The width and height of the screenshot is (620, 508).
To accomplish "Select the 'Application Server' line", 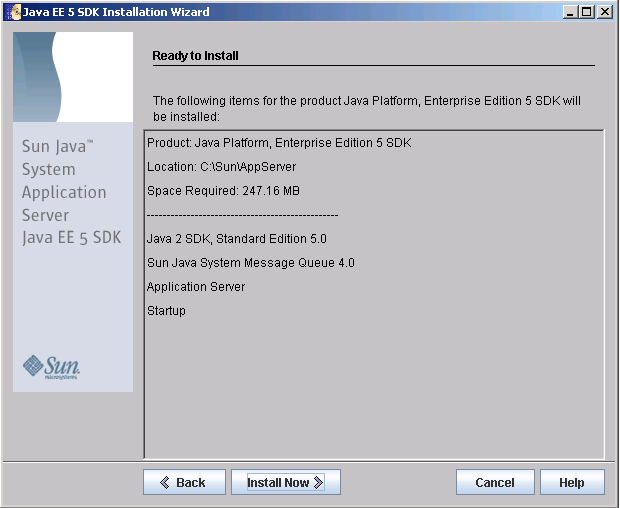I will (196, 287).
